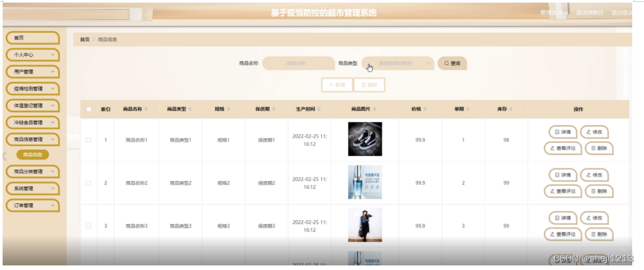Screen dimensions: 644x270
Task: Click 修改 for 商品名称2 row
Action: [594, 175]
